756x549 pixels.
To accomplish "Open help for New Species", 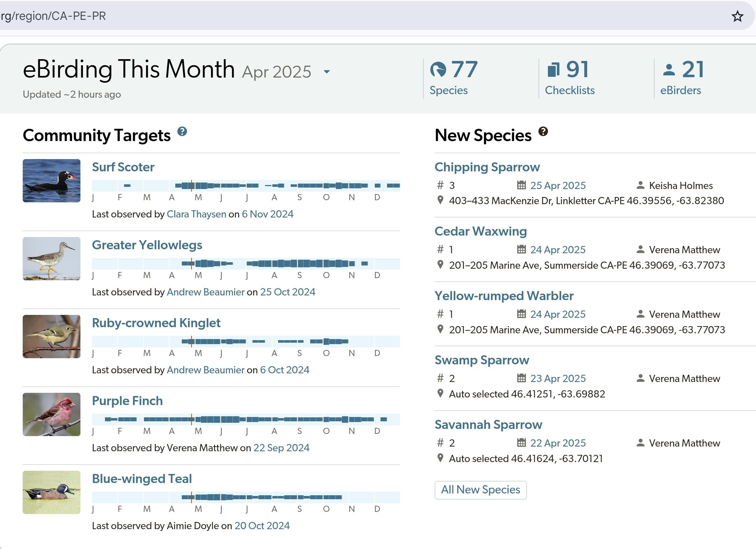I will click(x=543, y=132).
